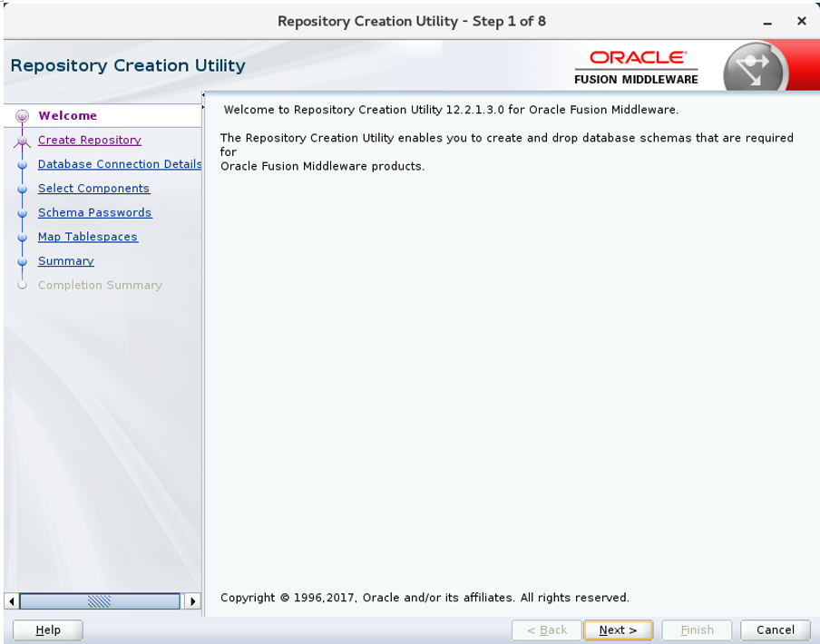Go to the Map Tablespaces step
Viewport: 820px width, 644px height.
(x=88, y=237)
